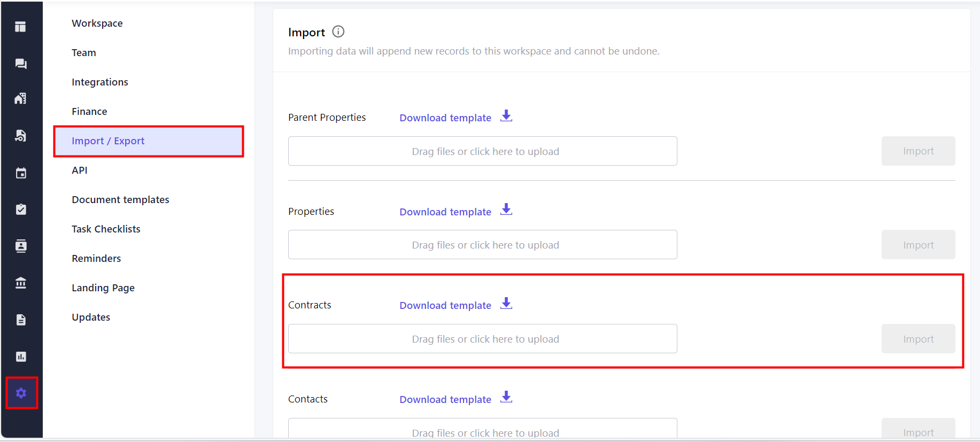Click the Contacts drag-and-drop upload field

pos(482,430)
